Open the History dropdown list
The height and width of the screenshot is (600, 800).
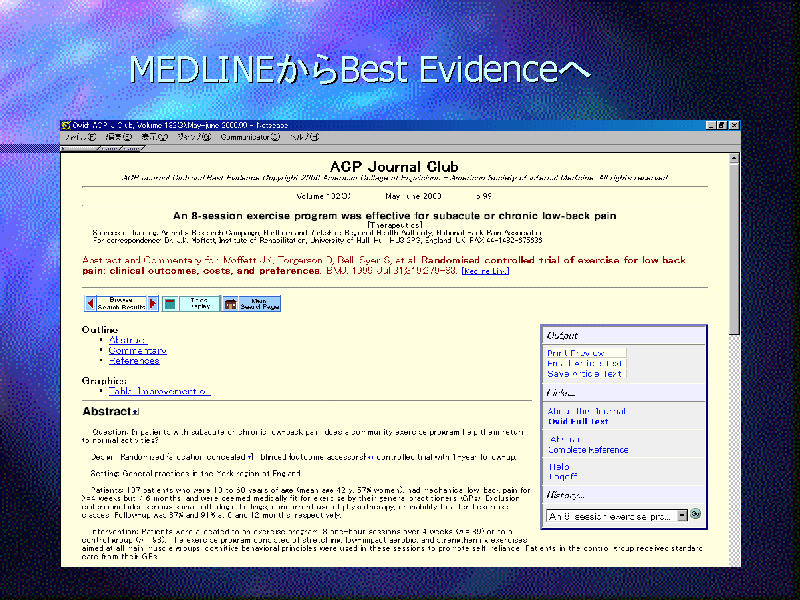click(682, 515)
